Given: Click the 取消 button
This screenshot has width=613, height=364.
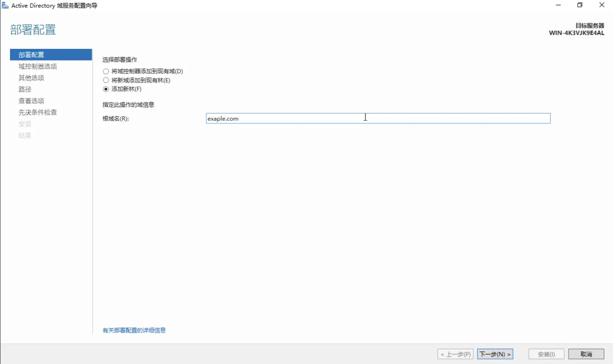Looking at the screenshot, I should tap(586, 354).
